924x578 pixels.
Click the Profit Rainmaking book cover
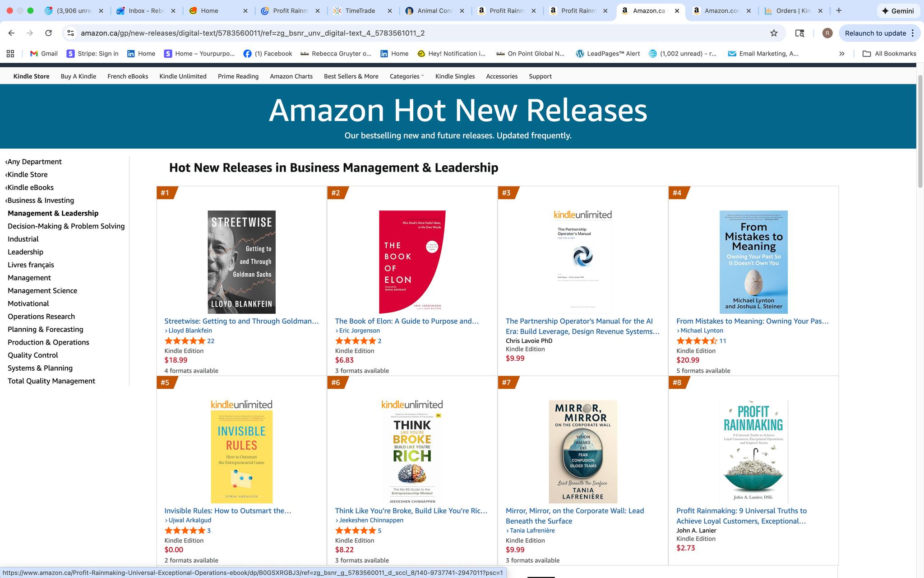(753, 452)
